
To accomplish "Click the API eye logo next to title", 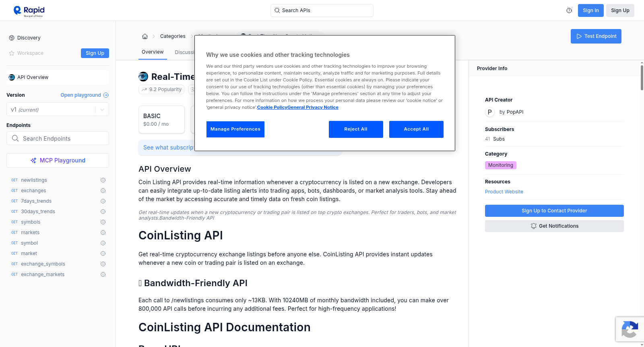I will (x=143, y=77).
